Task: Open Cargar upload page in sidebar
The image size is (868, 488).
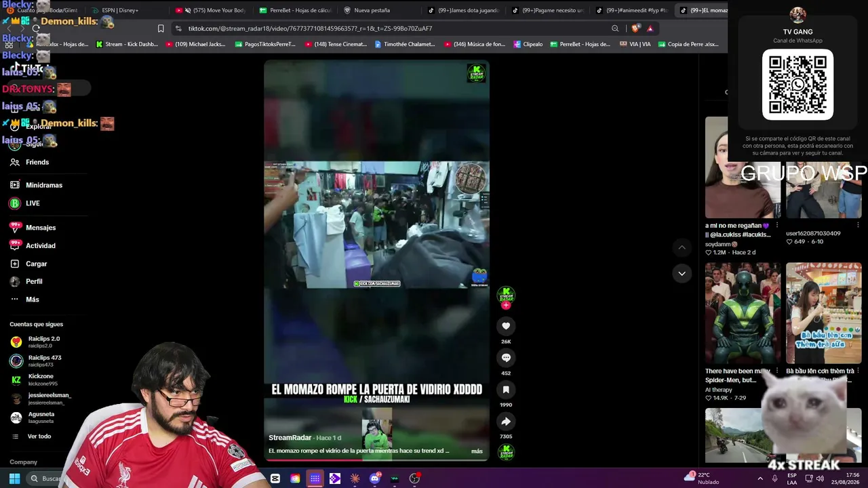Action: click(28, 264)
